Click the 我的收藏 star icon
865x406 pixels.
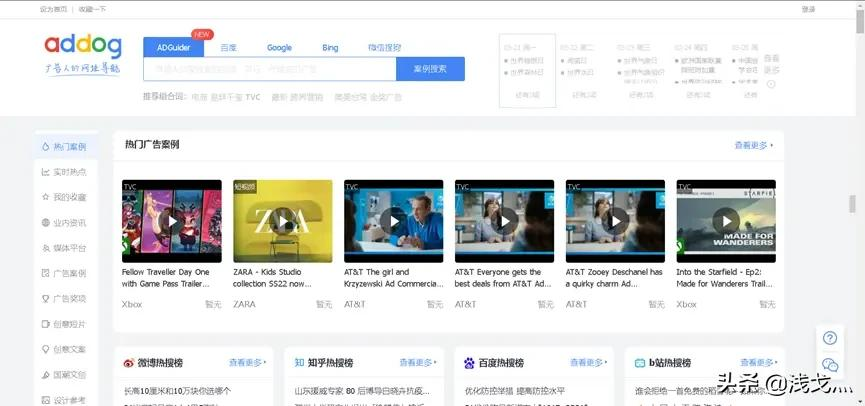pos(45,197)
